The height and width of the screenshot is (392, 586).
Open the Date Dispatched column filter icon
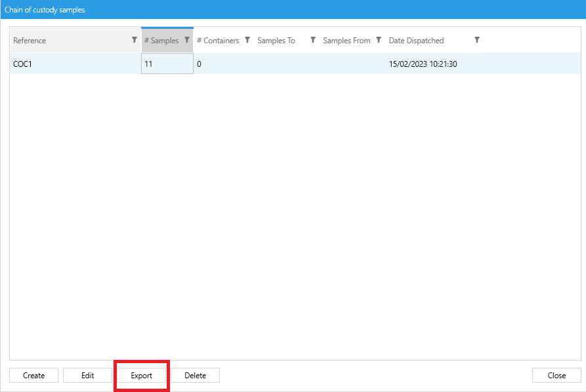[x=477, y=40]
